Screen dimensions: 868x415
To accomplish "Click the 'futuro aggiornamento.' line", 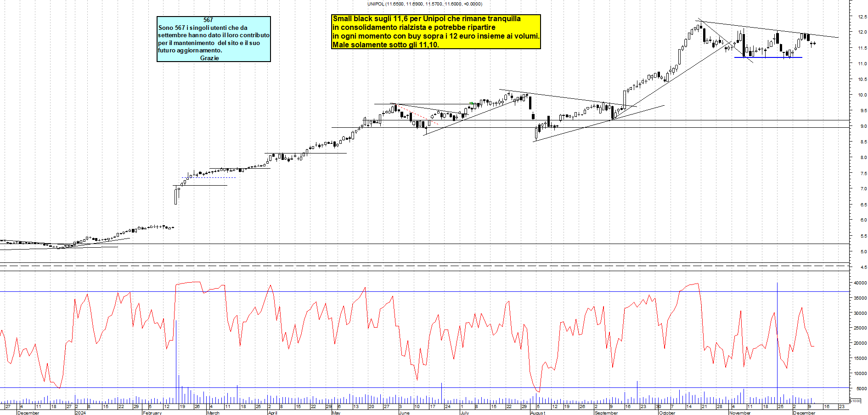I will (x=190, y=50).
